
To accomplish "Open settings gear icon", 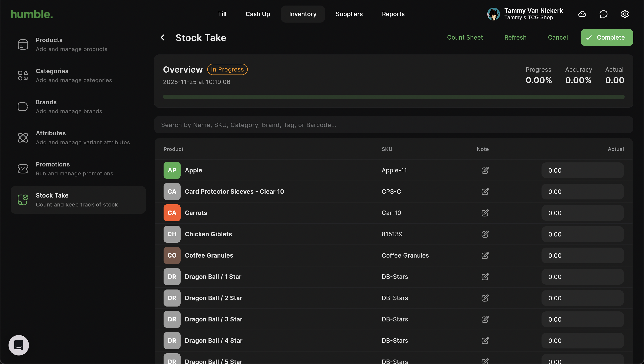I will pyautogui.click(x=624, y=14).
